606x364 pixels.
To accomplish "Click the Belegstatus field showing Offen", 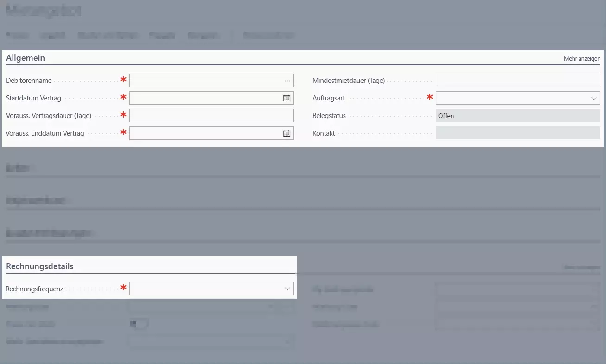I will point(518,116).
